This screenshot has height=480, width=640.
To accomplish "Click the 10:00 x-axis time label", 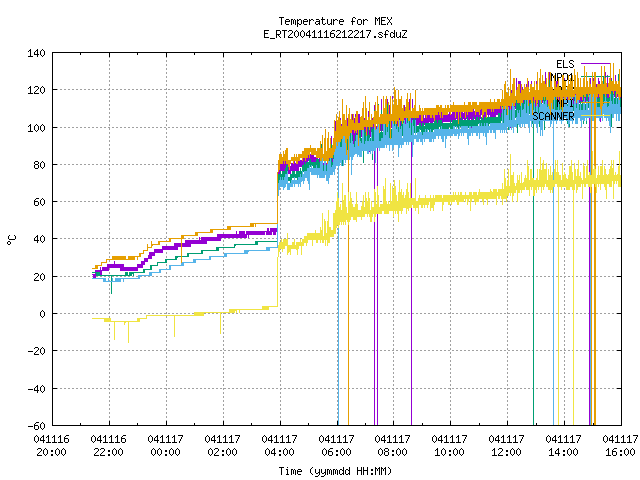I will (x=449, y=452).
